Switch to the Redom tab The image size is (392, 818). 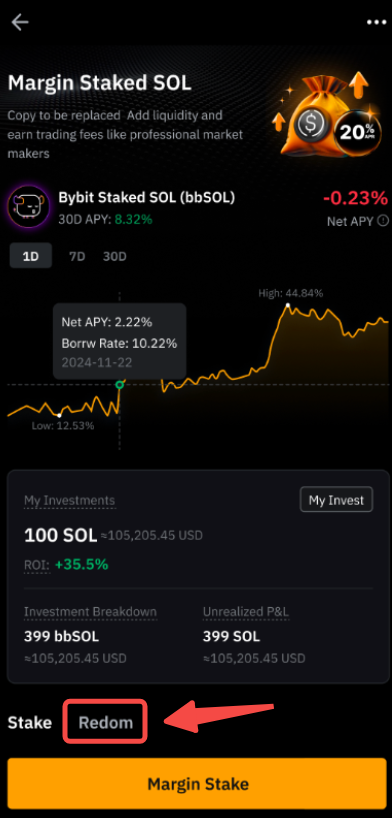click(105, 723)
